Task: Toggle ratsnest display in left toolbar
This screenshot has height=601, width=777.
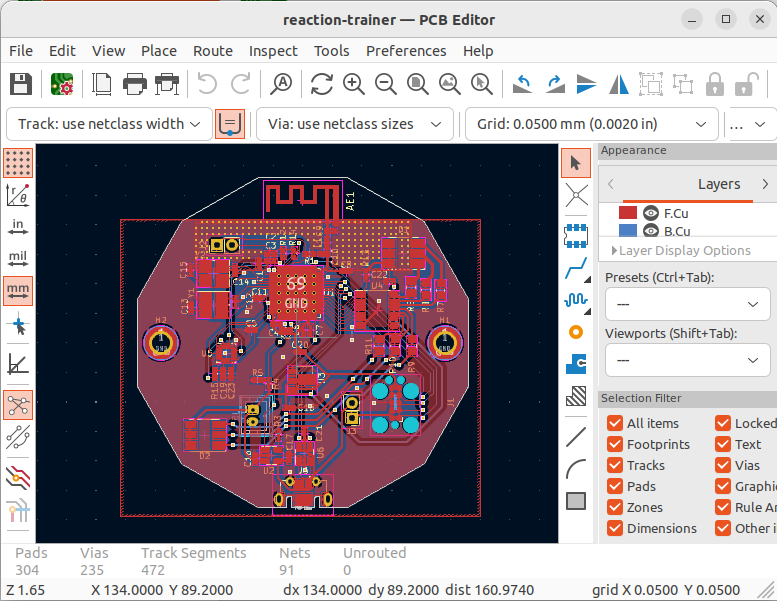Action: click(x=18, y=405)
